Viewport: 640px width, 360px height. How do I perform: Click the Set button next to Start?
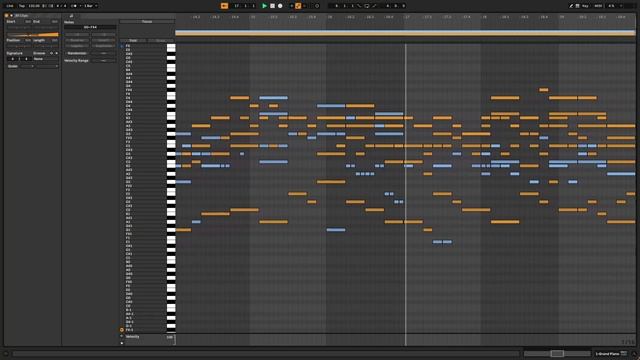click(x=28, y=21)
